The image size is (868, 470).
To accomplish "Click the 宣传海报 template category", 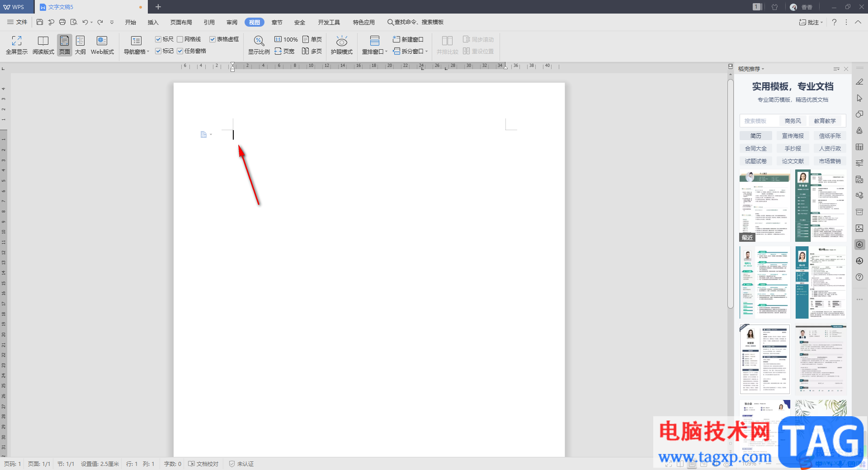I will pyautogui.click(x=793, y=136).
